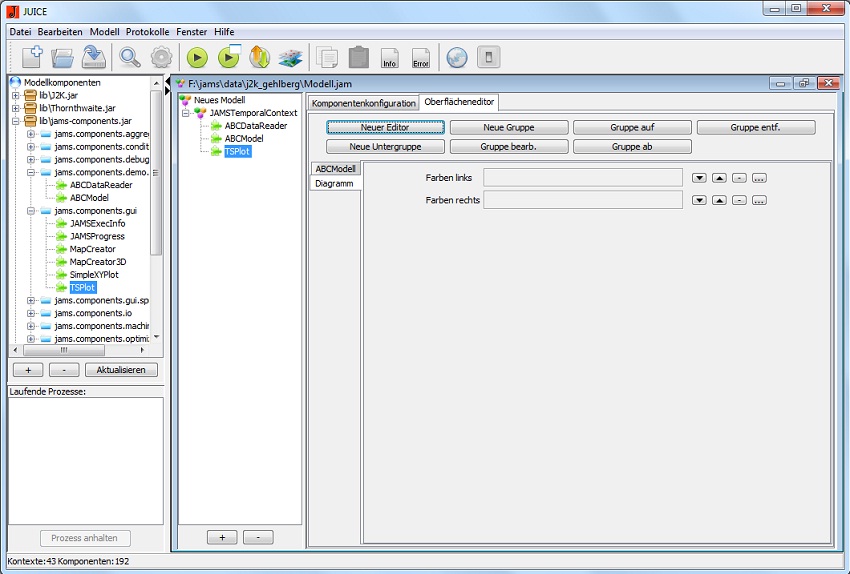Select MapCreator3D in the component tree
Screen dimensions: 850x574
[98, 262]
